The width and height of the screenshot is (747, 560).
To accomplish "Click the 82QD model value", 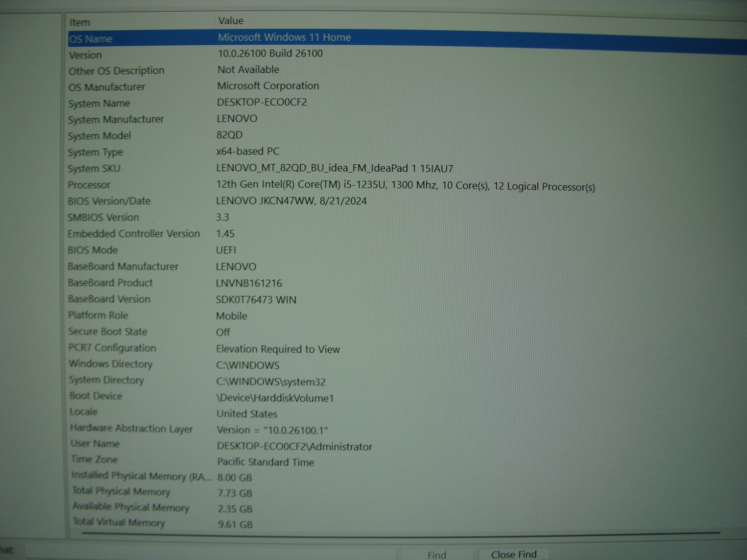I will point(230,135).
